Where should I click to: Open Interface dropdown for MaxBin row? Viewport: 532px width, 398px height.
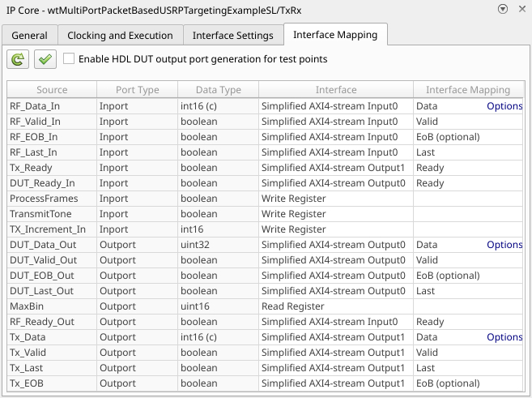pyautogui.click(x=336, y=306)
